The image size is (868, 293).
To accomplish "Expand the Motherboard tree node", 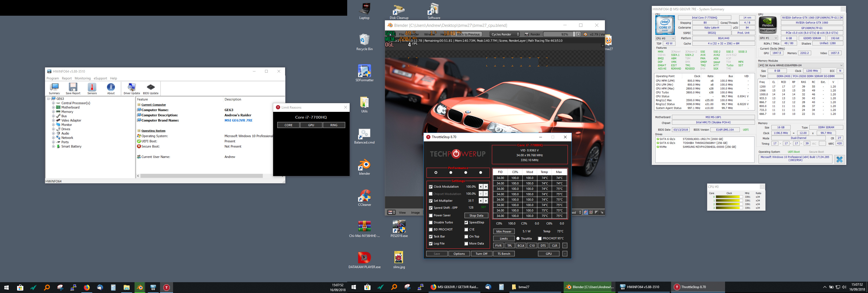I will 53,108.
